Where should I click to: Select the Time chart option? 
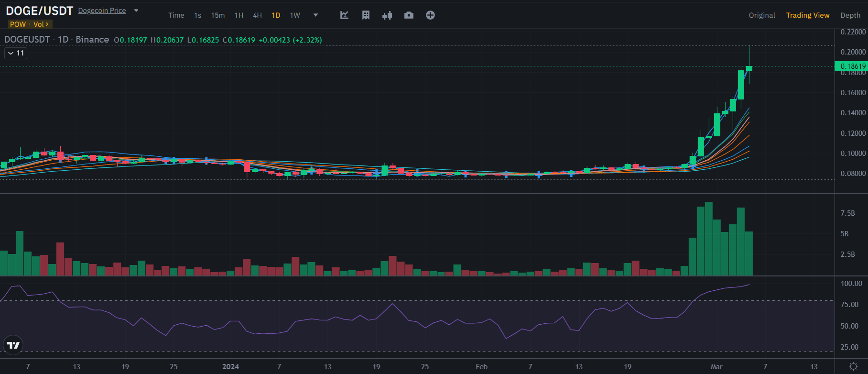pos(176,15)
